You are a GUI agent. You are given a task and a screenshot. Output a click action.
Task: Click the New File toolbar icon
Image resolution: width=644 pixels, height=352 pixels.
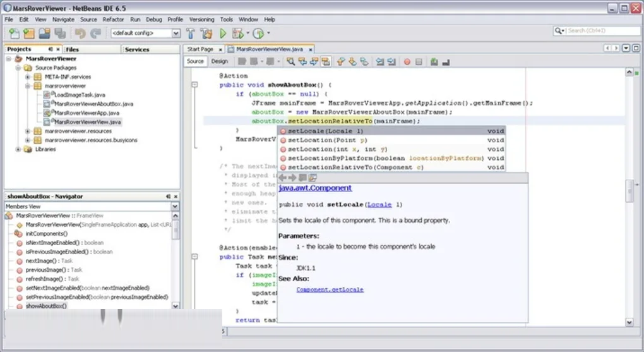click(x=13, y=33)
